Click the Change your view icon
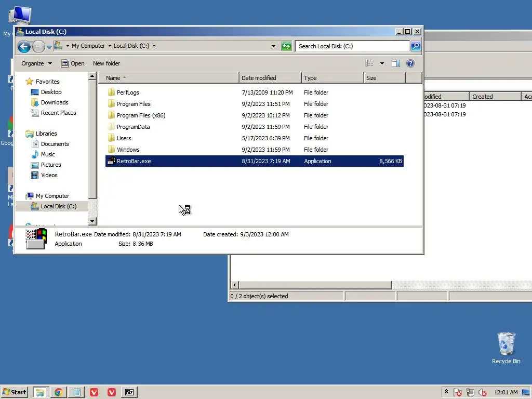 coord(369,63)
